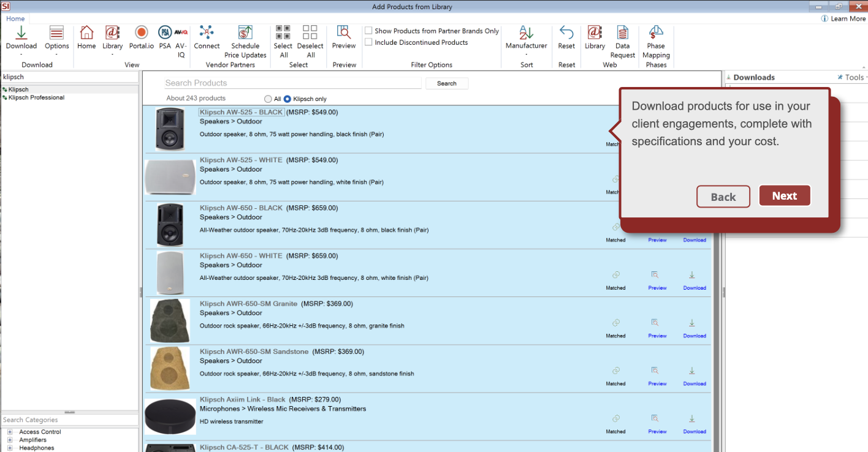Download Klipsch AW-650 WHITE product
The width and height of the screenshot is (868, 452).
pos(695,279)
